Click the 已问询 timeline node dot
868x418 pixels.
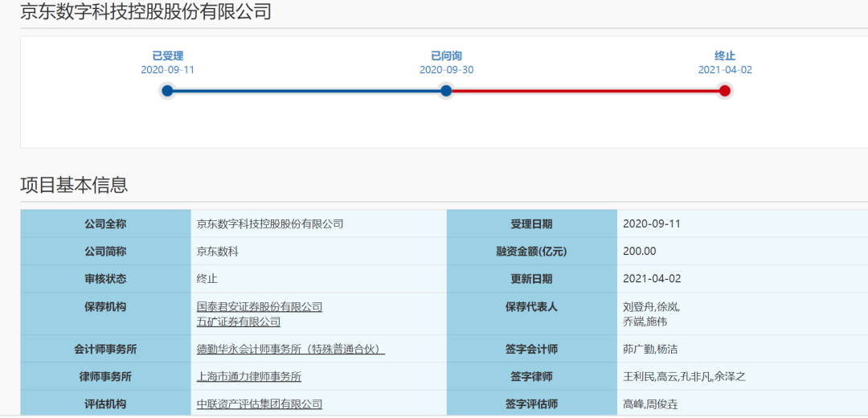tap(446, 91)
